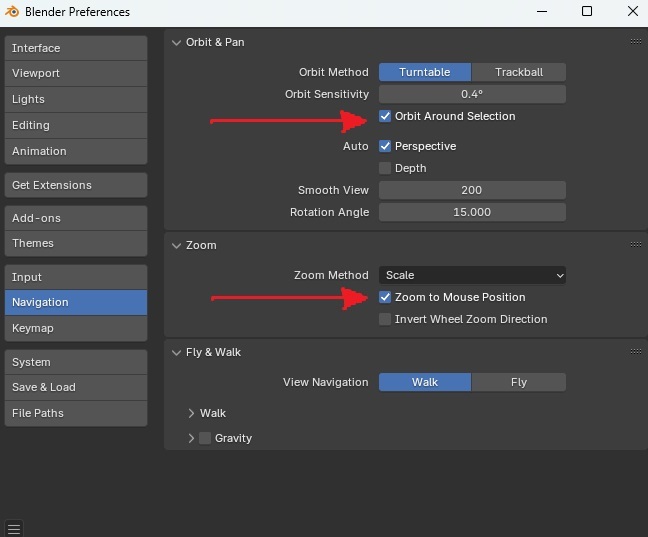Screen dimensions: 648x537
Task: Open the Viewport preferences tab
Action: 76,74
